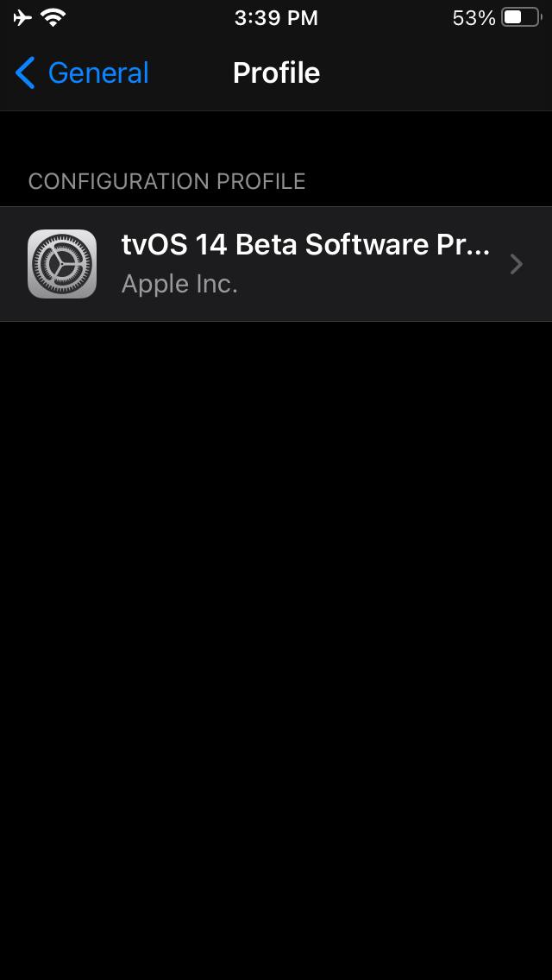Open tvOS 14 Beta Software profile
Viewport: 552px width, 980px height.
[x=276, y=264]
